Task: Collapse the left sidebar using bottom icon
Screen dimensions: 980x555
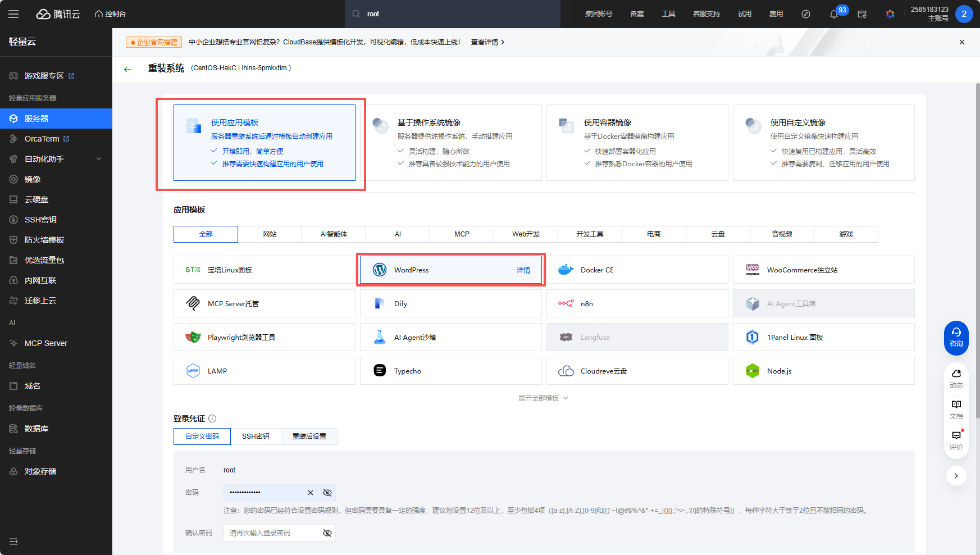Action: pyautogui.click(x=13, y=542)
